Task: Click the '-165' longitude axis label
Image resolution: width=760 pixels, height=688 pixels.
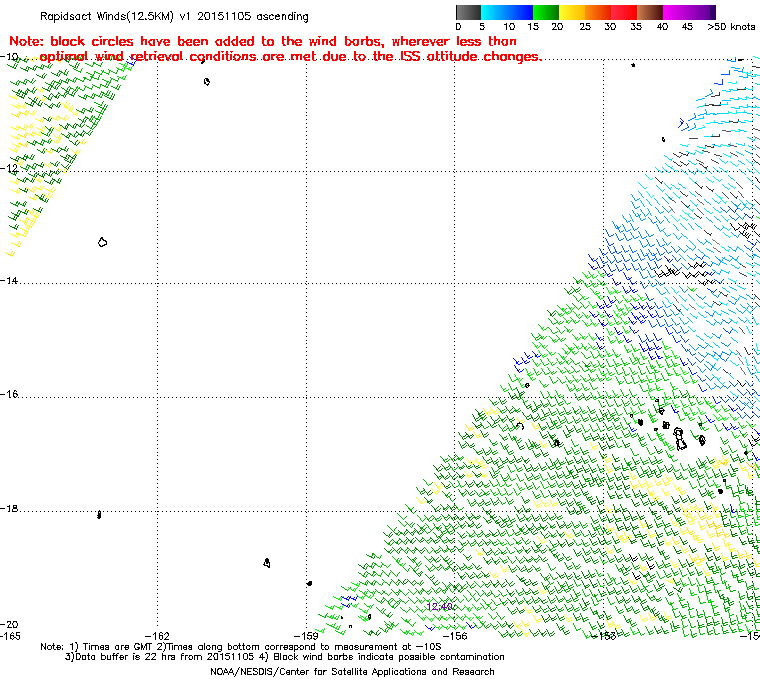Action: [10, 636]
